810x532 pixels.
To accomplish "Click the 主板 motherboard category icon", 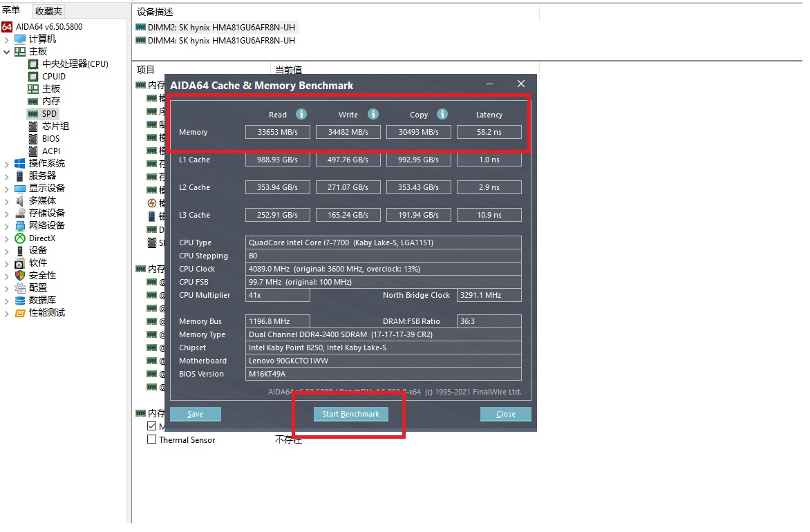I will click(20, 51).
